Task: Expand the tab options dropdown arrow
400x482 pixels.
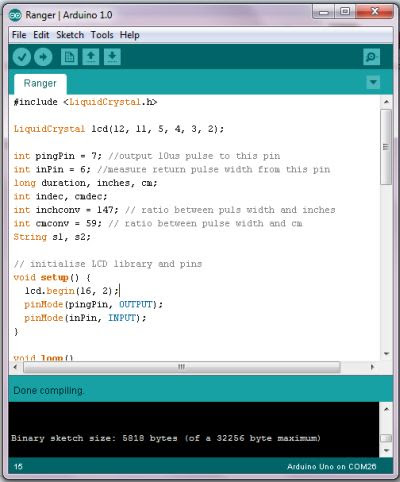Action: pos(373,82)
